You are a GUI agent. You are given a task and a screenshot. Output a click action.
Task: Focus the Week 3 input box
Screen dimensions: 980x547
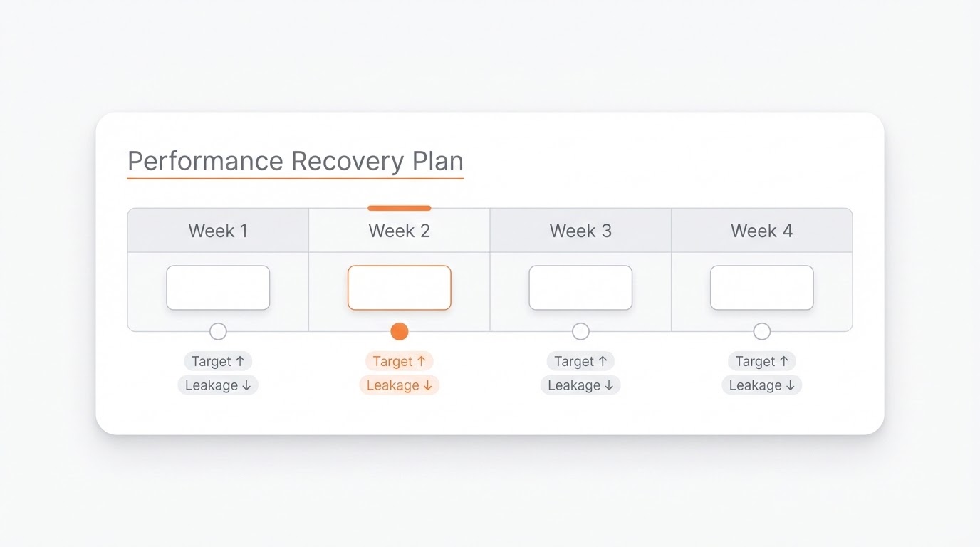[x=580, y=288]
